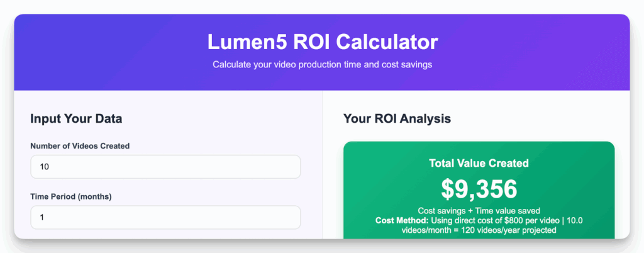Viewport: 644px width, 253px height.
Task: Click the subtitle about video production savings
Action: pyautogui.click(x=322, y=65)
